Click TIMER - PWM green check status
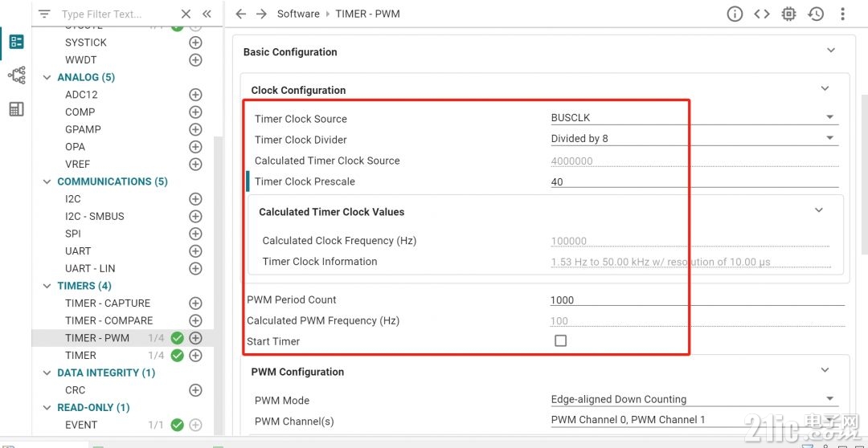 tap(177, 338)
